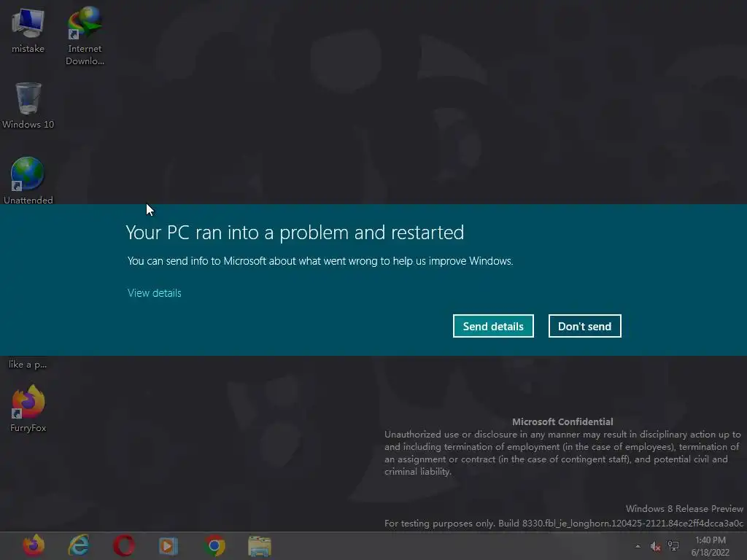747x560 pixels.
Task: Click the Build 8330 version text
Action: click(564, 524)
